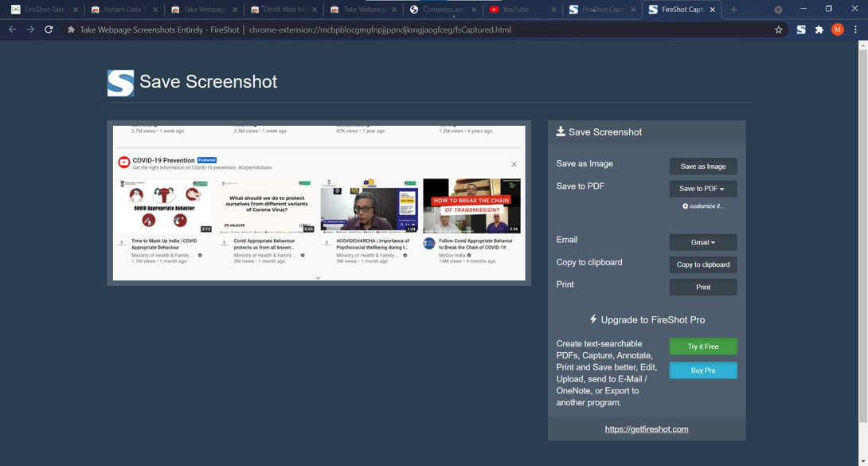Click the Save as Image button

703,166
